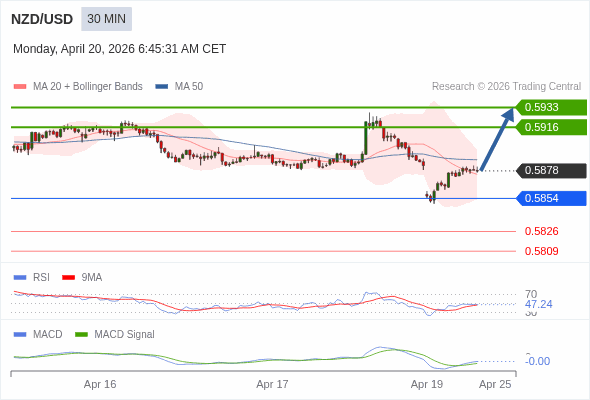This screenshot has width=590, height=400.
Task: Click the MACD Signal green swatch
Action: coord(81,335)
